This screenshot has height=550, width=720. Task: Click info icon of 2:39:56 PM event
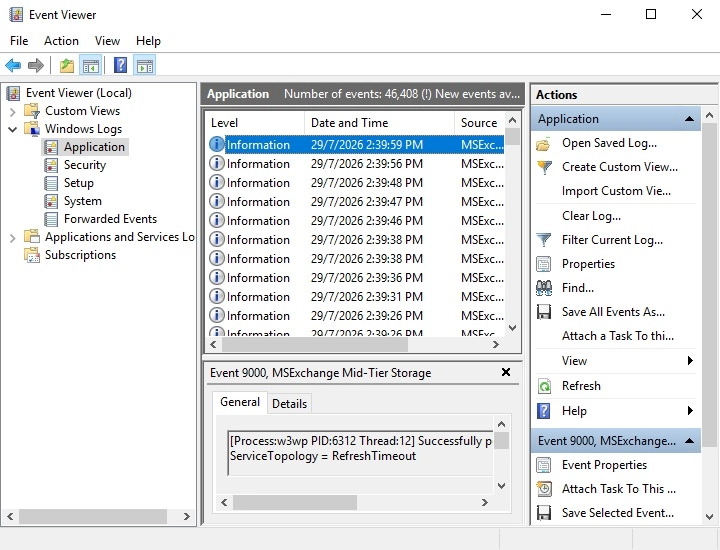(217, 163)
